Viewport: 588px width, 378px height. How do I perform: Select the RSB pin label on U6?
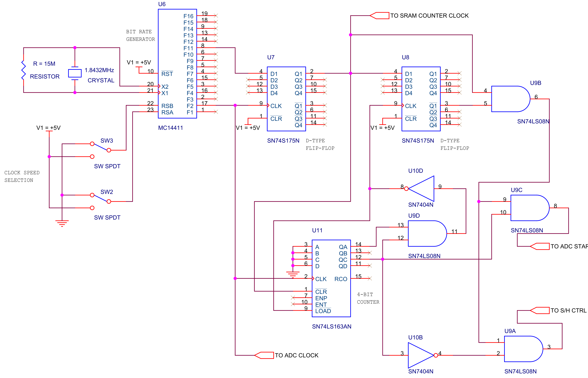[167, 106]
